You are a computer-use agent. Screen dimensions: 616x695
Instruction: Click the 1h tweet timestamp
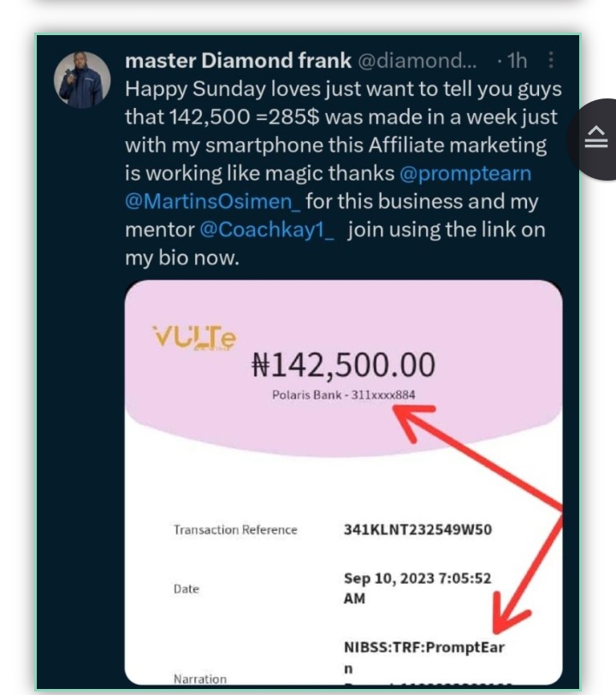click(517, 60)
